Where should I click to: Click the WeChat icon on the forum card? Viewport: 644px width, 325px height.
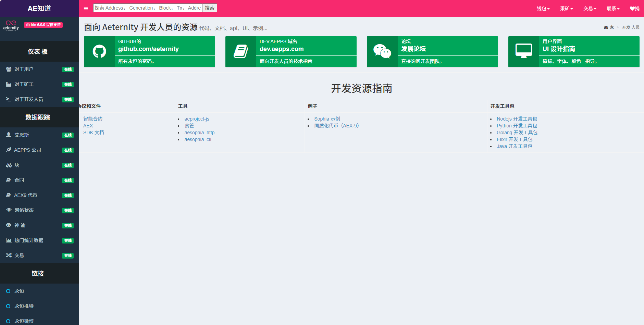click(x=382, y=51)
